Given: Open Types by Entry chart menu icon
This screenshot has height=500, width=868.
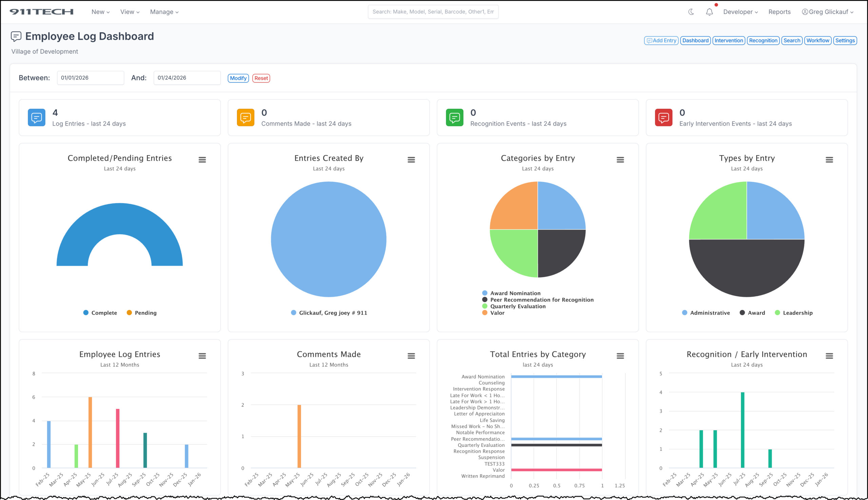Looking at the screenshot, I should click(x=829, y=160).
